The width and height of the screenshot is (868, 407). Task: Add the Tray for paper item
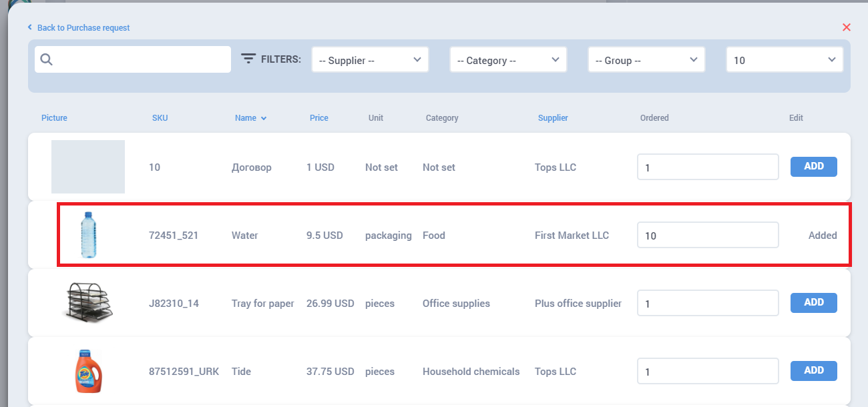[814, 303]
